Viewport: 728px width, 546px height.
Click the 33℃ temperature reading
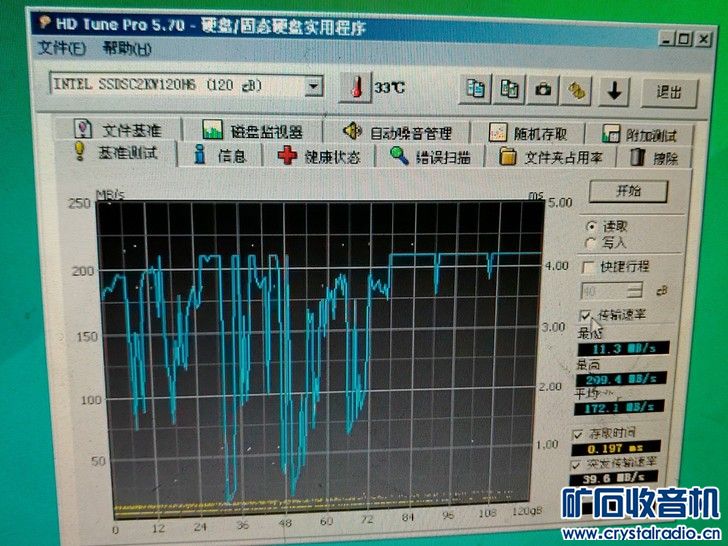tap(390, 87)
